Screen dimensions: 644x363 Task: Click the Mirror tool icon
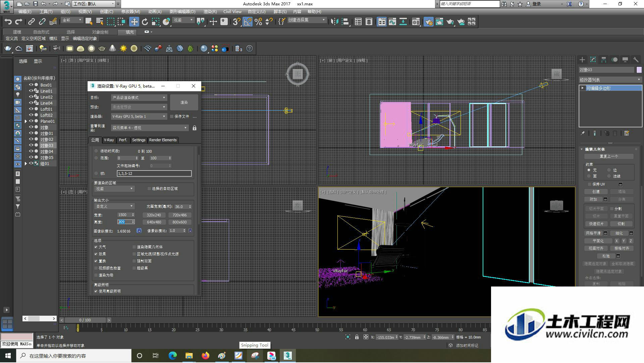(x=334, y=22)
